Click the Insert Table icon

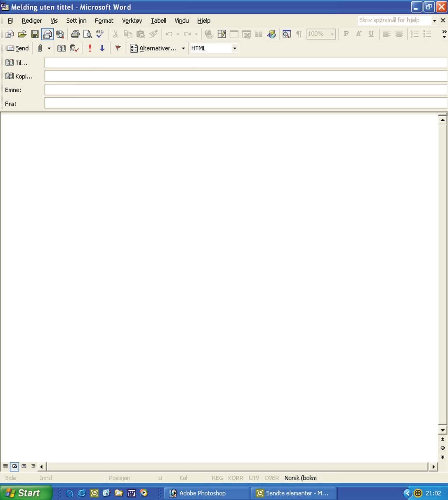click(234, 34)
